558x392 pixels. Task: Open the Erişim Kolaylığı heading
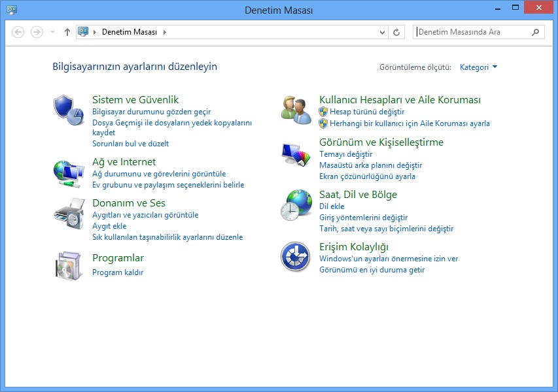point(354,247)
